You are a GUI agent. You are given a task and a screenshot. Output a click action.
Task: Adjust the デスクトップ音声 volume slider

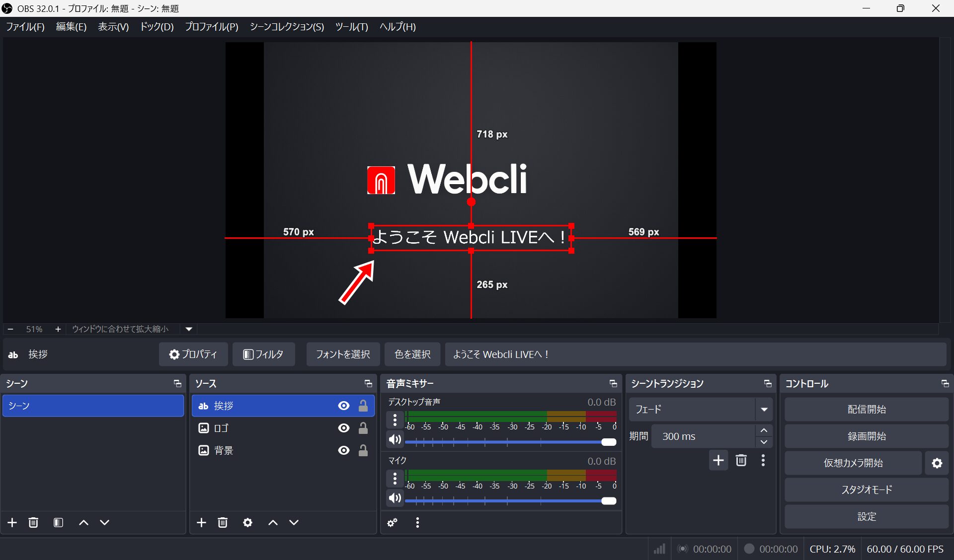pyautogui.click(x=608, y=442)
